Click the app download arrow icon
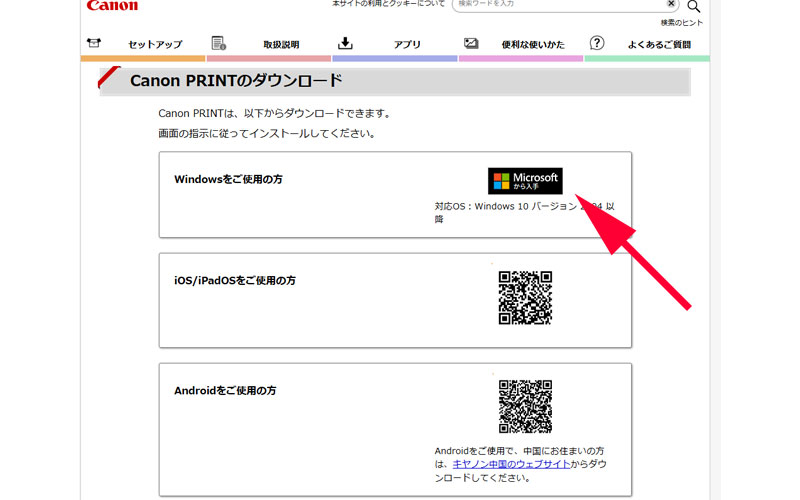The image size is (800, 500). (x=345, y=44)
